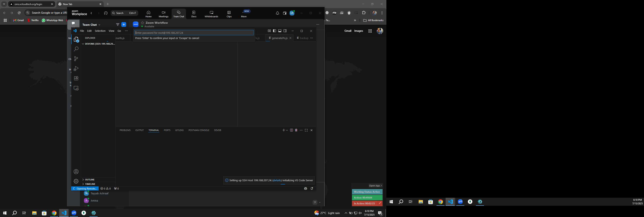This screenshot has height=217, width=644.
Task: Click the Customize Layout icon in VS Code
Action: [269, 31]
